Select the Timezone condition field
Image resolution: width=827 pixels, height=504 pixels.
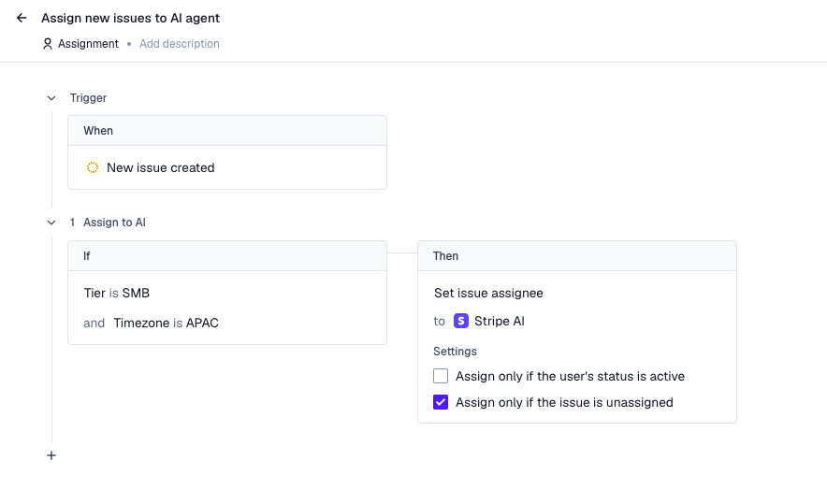click(141, 323)
